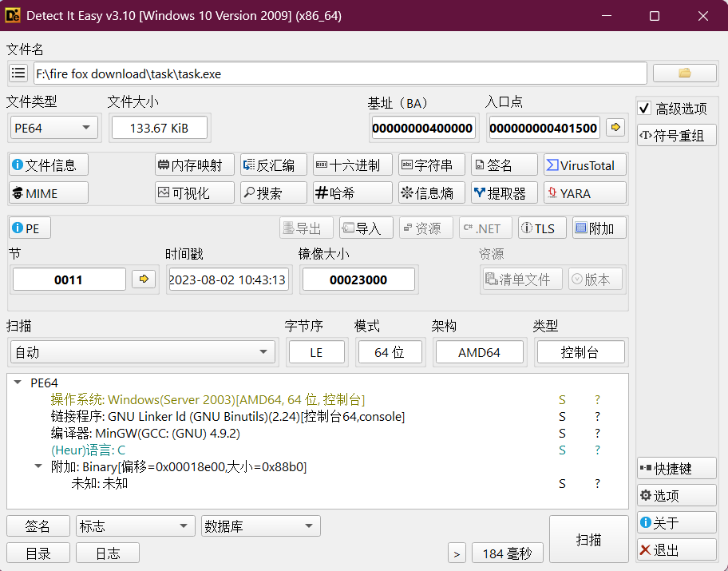
Task: Open YARA scanner
Action: 585,192
